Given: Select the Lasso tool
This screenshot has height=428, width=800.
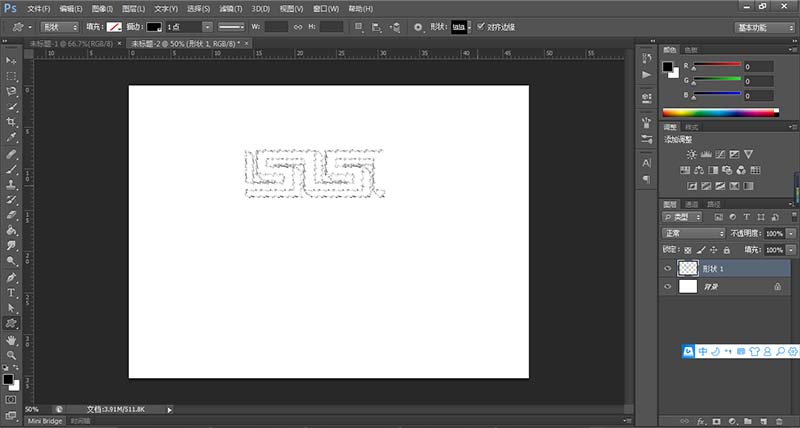Looking at the screenshot, I should click(11, 91).
